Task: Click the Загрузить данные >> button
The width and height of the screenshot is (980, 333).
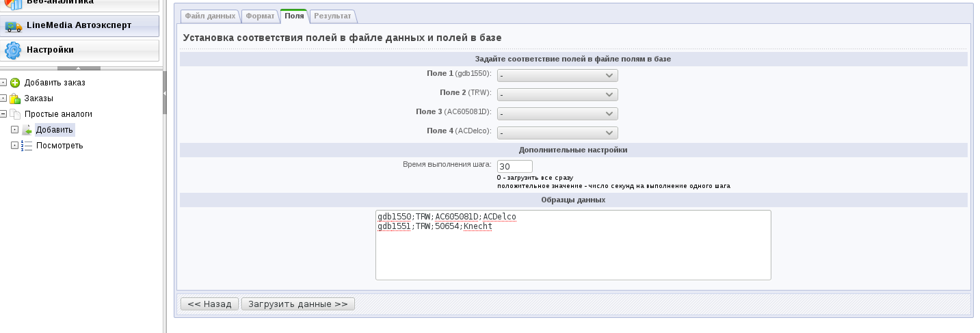Action: point(297,304)
